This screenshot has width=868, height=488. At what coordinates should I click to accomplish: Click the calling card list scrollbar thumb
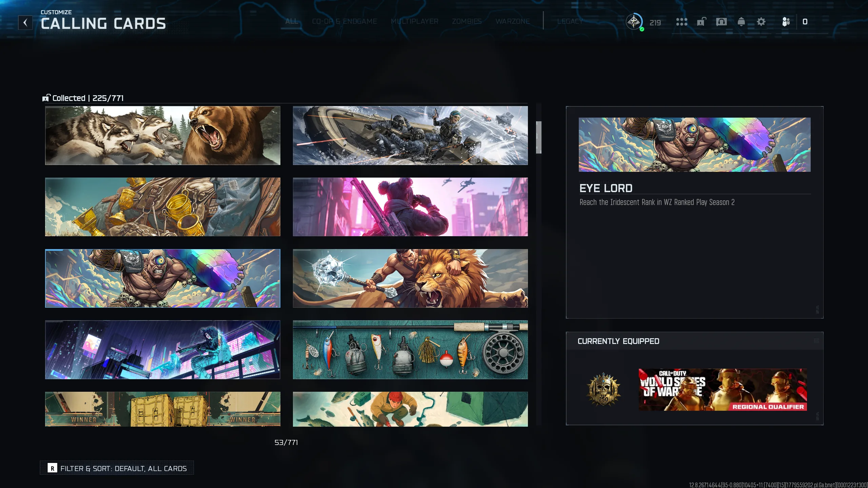pos(538,137)
